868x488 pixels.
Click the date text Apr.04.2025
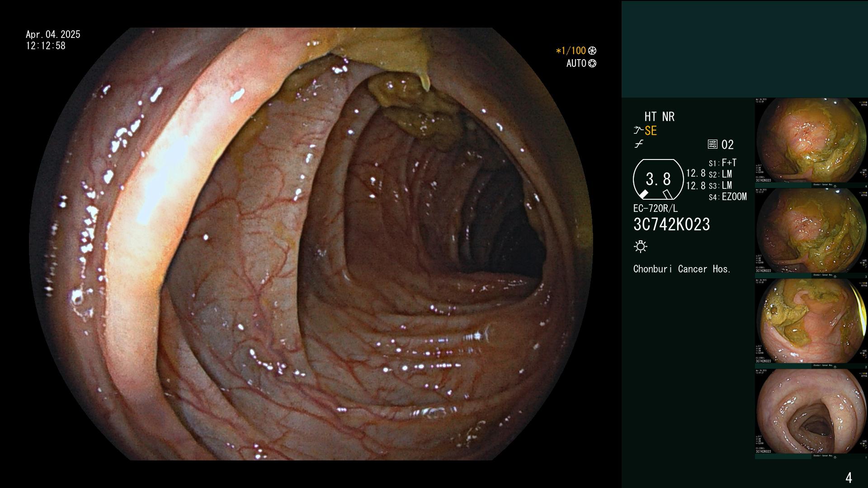[x=53, y=34]
